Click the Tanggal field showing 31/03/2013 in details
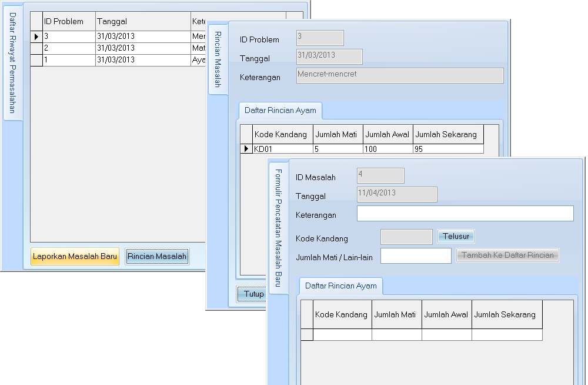588x385 pixels. [329, 57]
